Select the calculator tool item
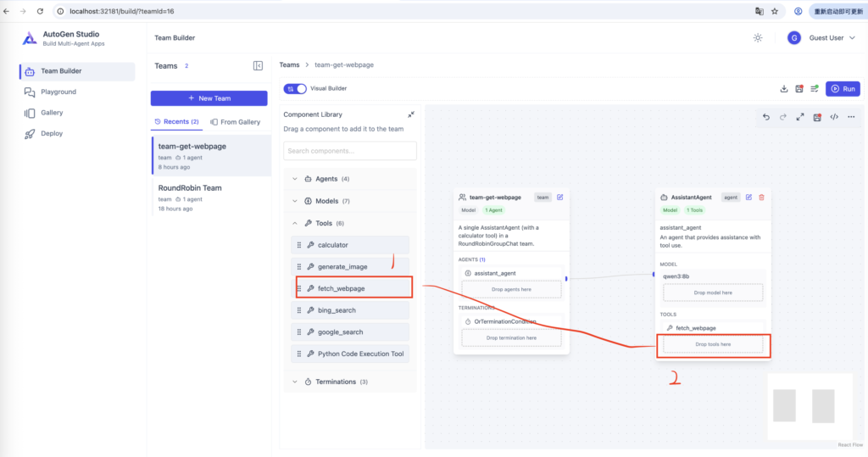Screen dimensions: 868x457 [350, 245]
